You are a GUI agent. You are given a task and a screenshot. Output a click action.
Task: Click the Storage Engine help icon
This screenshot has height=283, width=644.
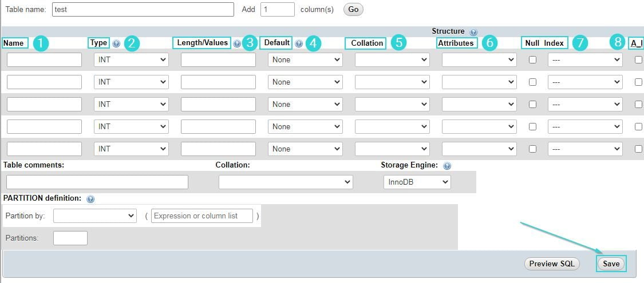pos(447,166)
